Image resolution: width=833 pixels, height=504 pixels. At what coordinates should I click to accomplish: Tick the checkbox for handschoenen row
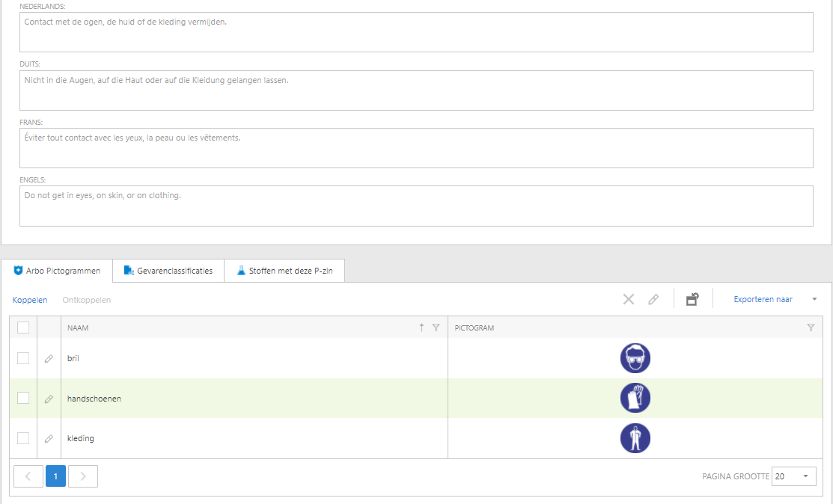(x=23, y=399)
